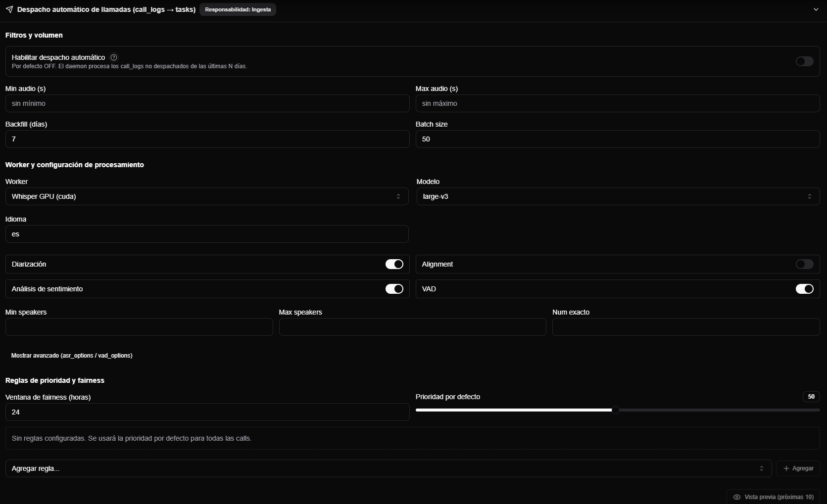Turn on the Alignment switch
This screenshot has height=504, width=827.
pyautogui.click(x=805, y=264)
